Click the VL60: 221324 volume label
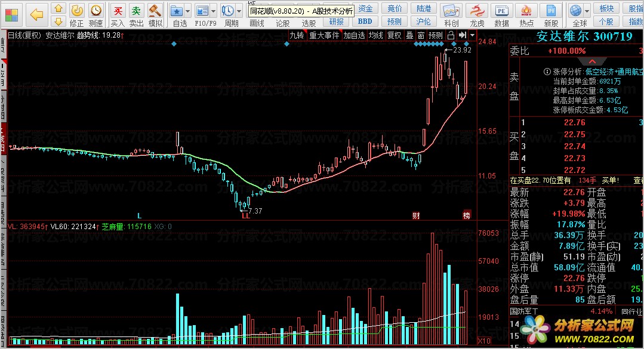Screen dimensions: 644x349 coord(75,227)
